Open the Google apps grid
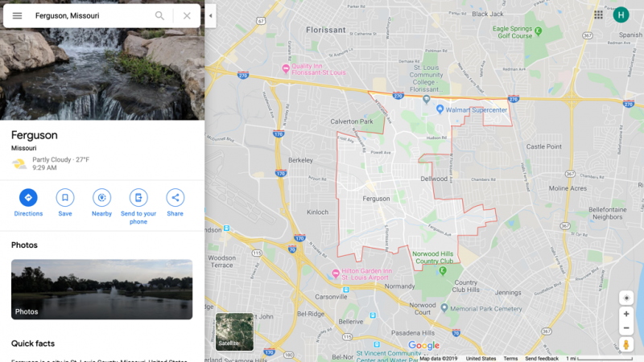This screenshot has height=362, width=644. click(598, 14)
